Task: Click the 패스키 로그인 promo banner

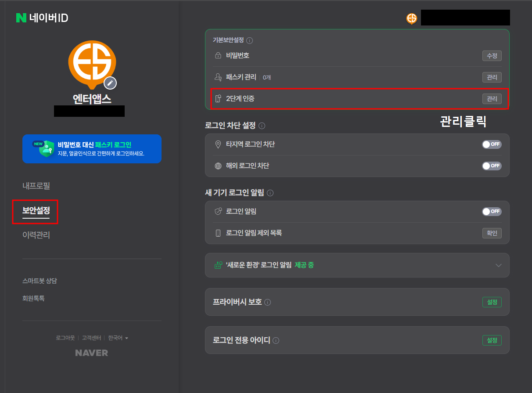Action: pos(92,149)
